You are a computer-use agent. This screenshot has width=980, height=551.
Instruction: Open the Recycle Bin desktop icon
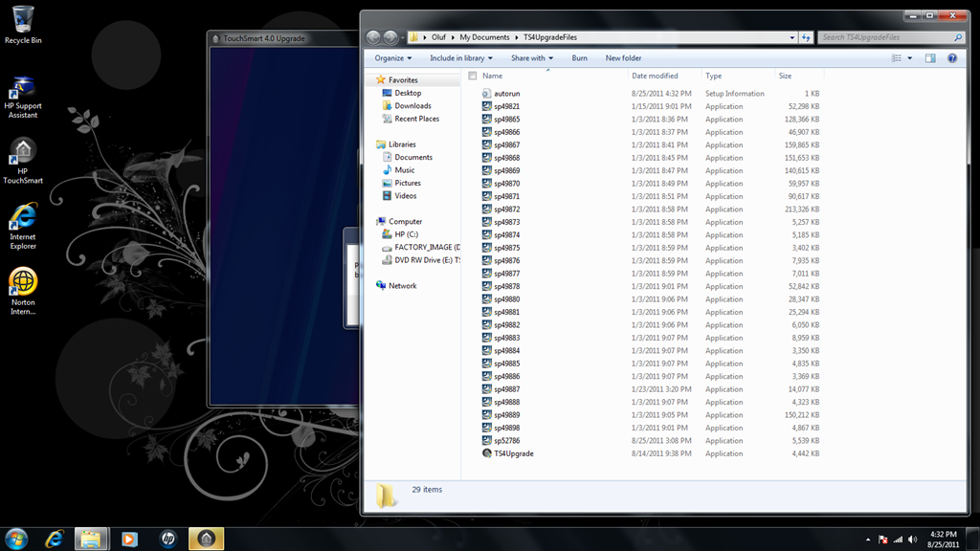[23, 25]
